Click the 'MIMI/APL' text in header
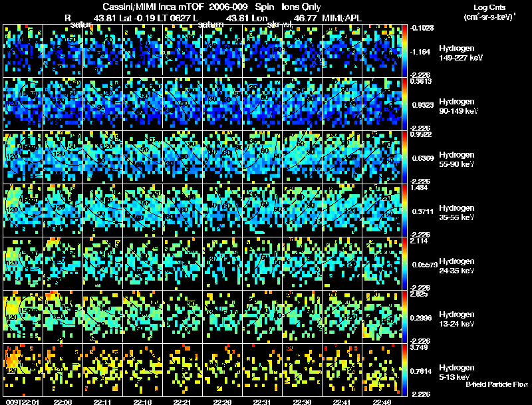Viewport: 532px width, 405px height. (x=342, y=18)
